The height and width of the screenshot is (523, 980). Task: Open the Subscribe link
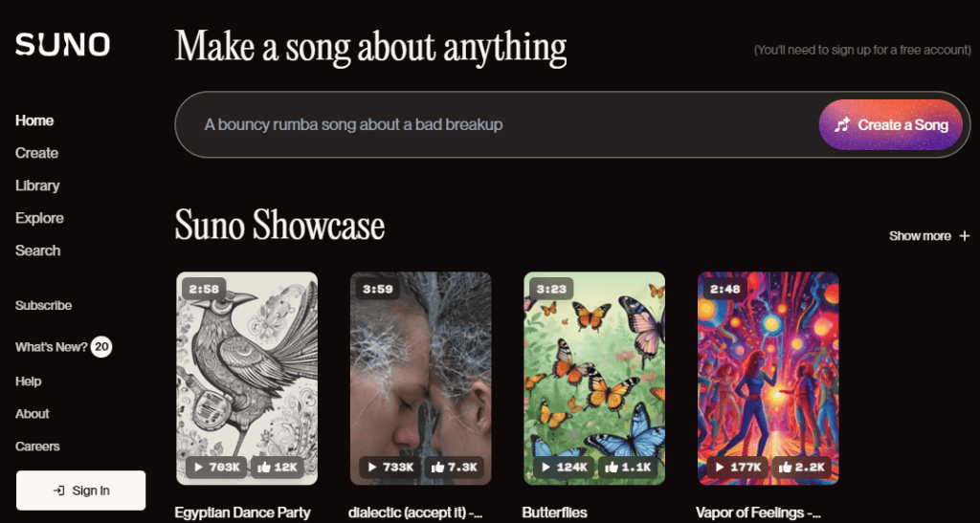coord(43,306)
